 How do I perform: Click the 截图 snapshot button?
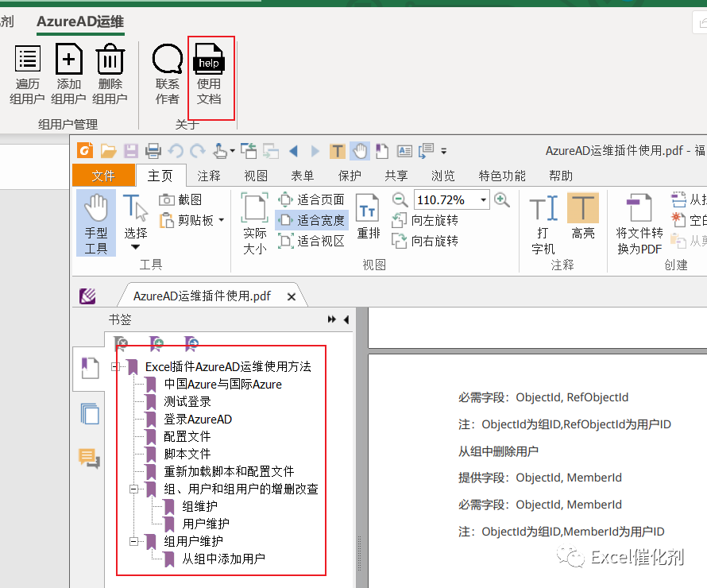[x=180, y=199]
